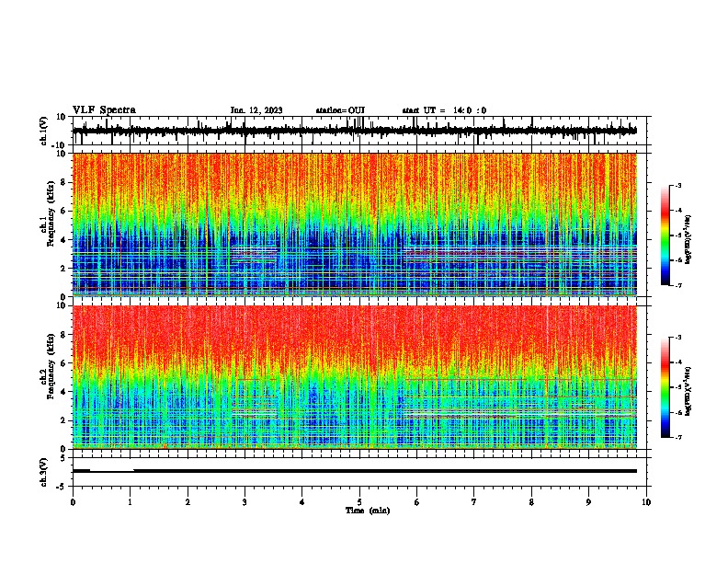
Task: Click time axis tick label '8'
Action: tap(531, 502)
